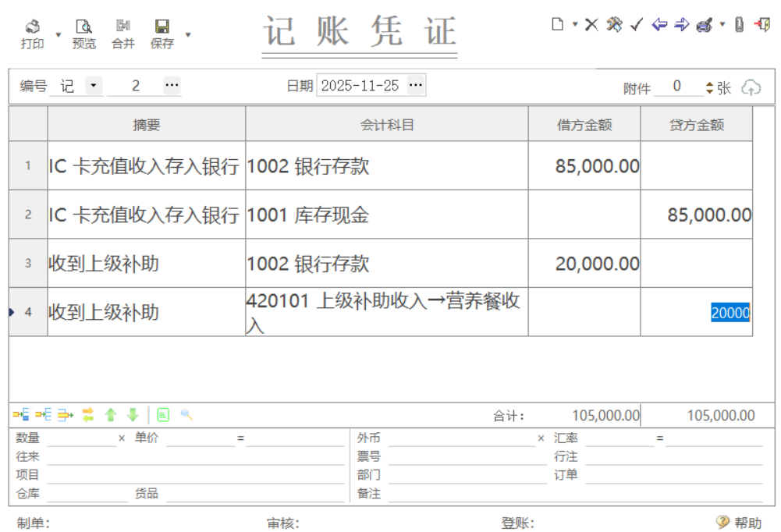Viewport: 781px width, 532px height.
Task: Open attachments via the paperclip icon
Action: (x=739, y=25)
